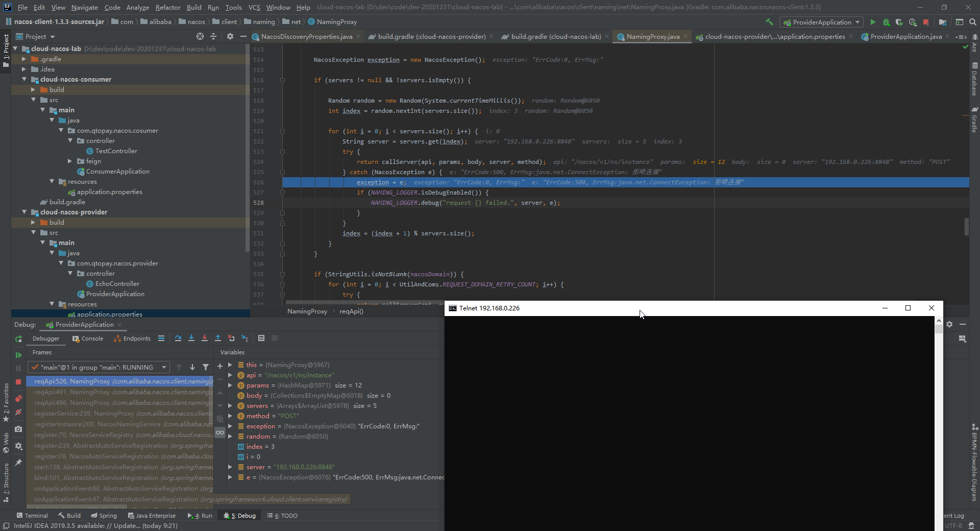The image size is (980, 531).
Task: Click the editor vertical scrollbar thumb
Action: point(966,227)
